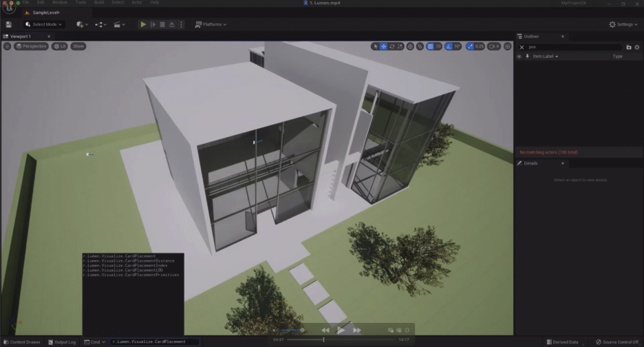Add new folder in Outliner

point(628,48)
